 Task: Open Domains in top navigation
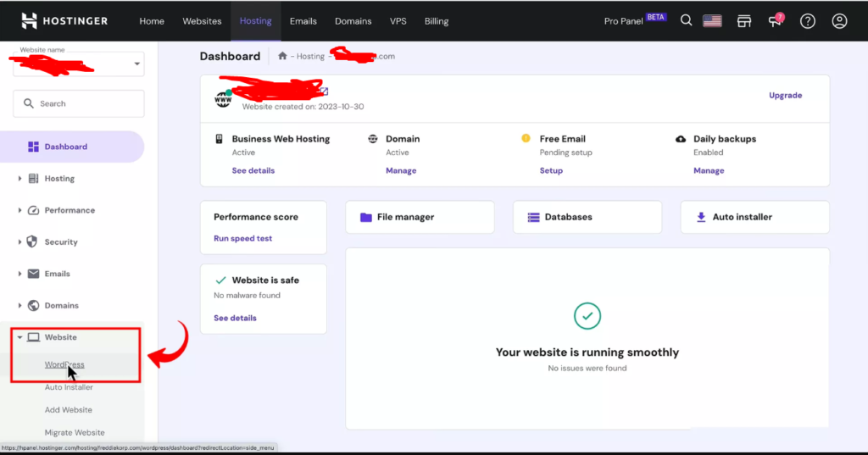353,21
